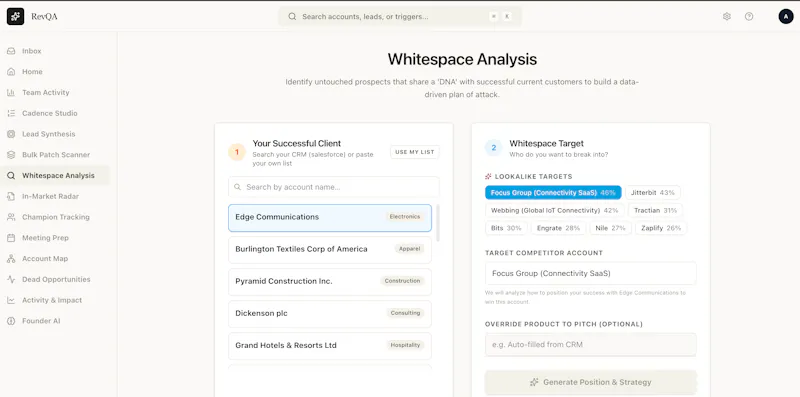Click the Meeting Prep calendar icon

(11, 238)
